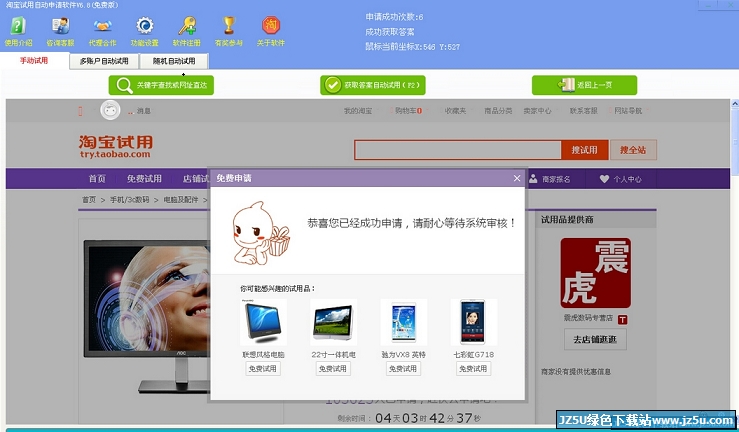Viewport: 739px width, 432px height.
Task: Expand the 卖家中心 top menu
Action: (x=537, y=111)
